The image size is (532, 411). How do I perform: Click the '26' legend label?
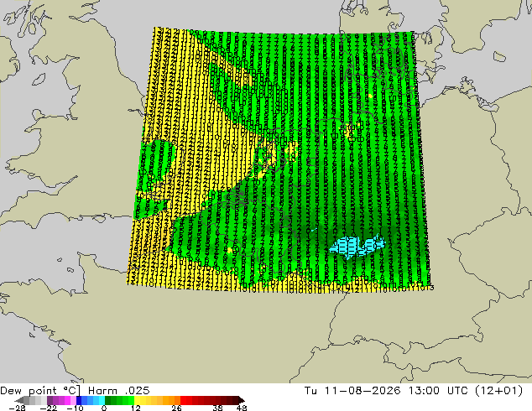pyautogui.click(x=176, y=408)
